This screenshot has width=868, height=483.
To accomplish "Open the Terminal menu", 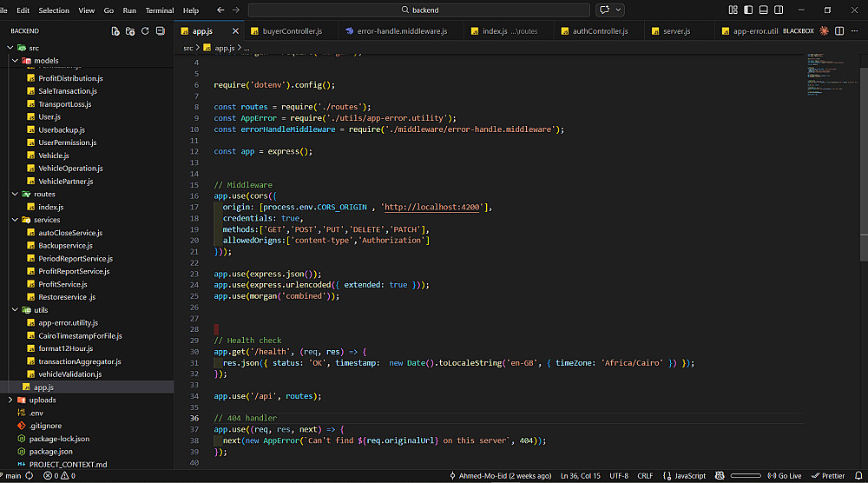I will (159, 10).
